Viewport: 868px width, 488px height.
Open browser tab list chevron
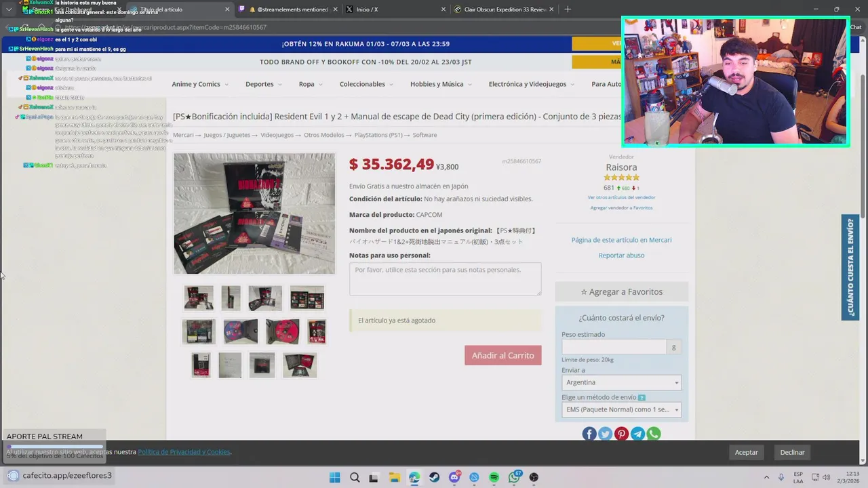coord(8,9)
